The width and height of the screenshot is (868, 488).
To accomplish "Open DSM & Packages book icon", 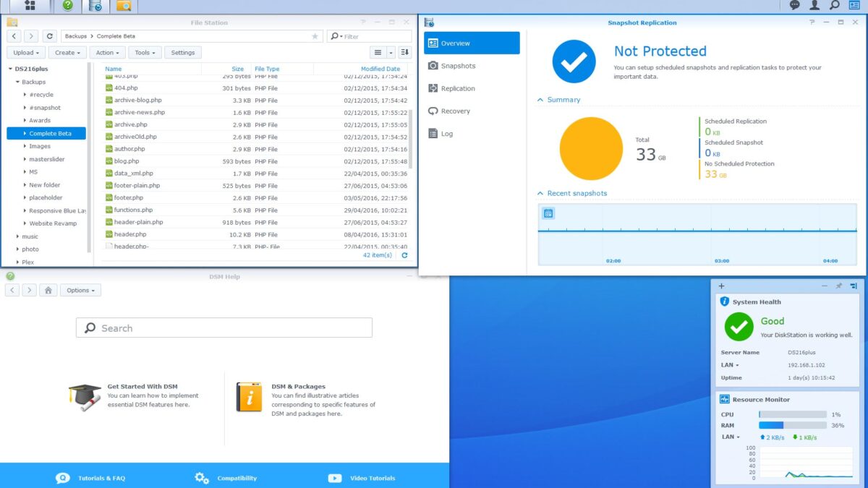I will 249,397.
